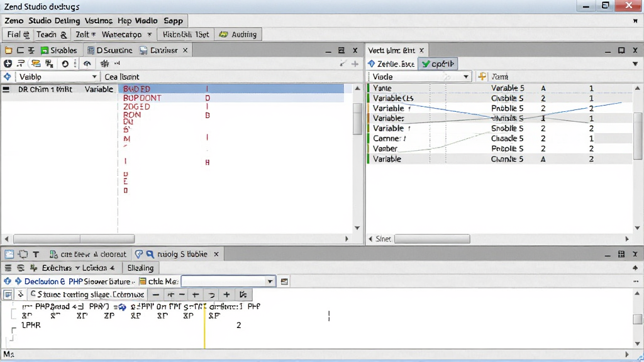The height and width of the screenshot is (362, 644).
Task: Click the curved return-arrow button in the stepping toolbar
Action: (x=211, y=295)
